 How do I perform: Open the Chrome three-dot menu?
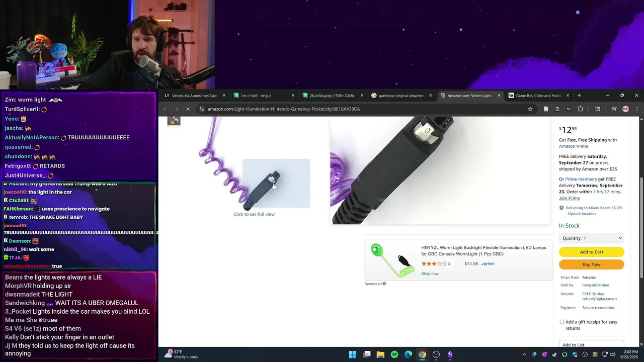pyautogui.click(x=637, y=109)
